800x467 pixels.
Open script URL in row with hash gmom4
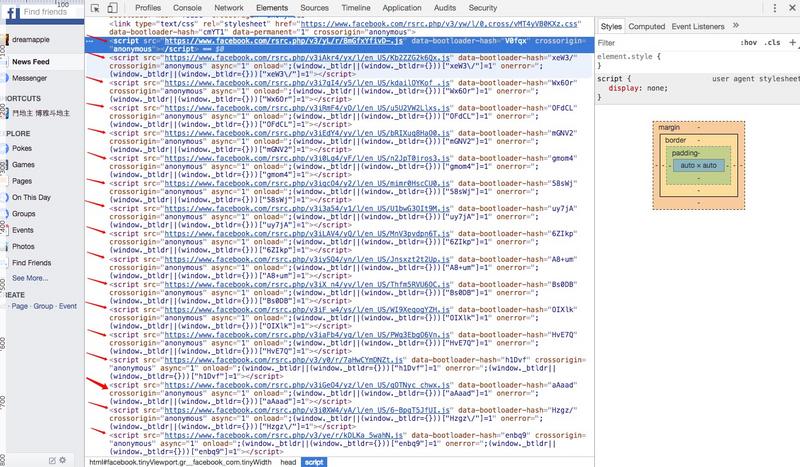click(307, 158)
